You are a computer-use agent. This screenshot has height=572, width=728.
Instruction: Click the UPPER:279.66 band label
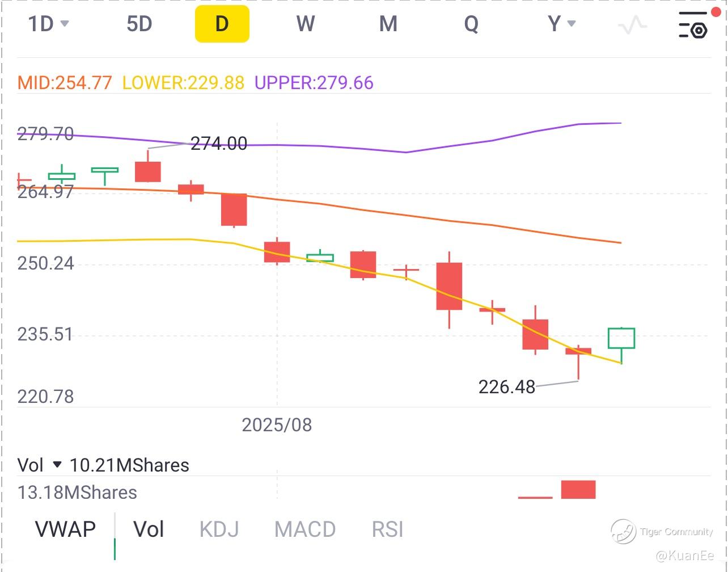(314, 83)
